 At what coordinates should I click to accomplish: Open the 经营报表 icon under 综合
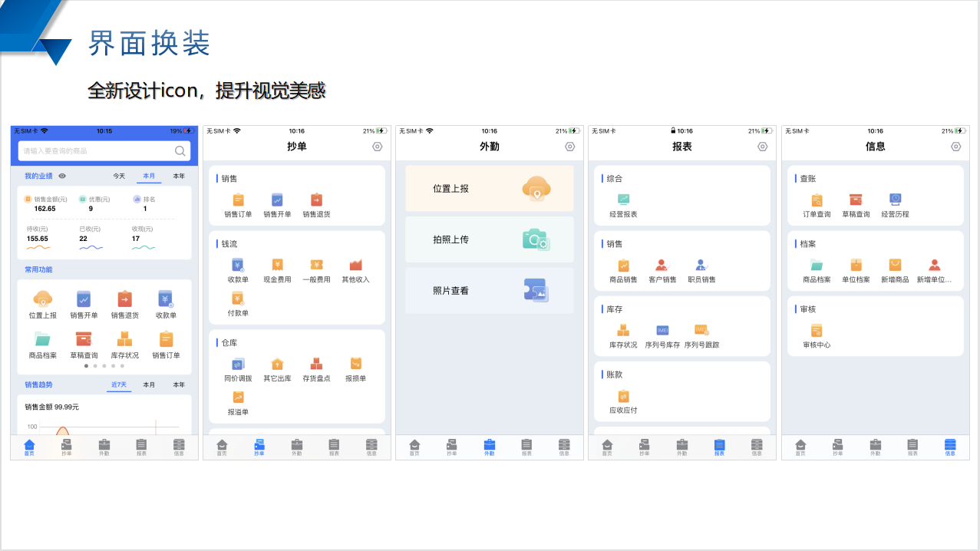[x=623, y=200]
